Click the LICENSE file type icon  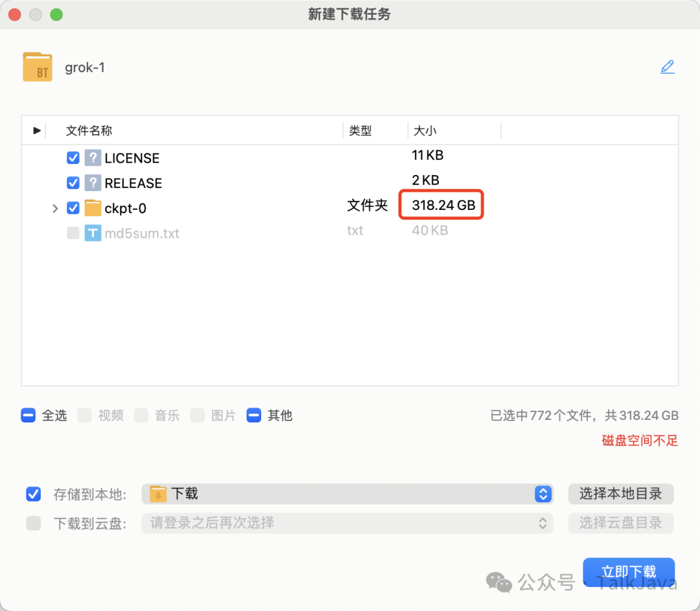coord(93,157)
